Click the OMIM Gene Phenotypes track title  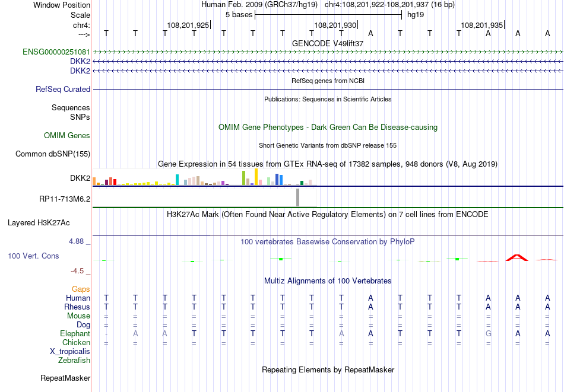[x=328, y=127]
